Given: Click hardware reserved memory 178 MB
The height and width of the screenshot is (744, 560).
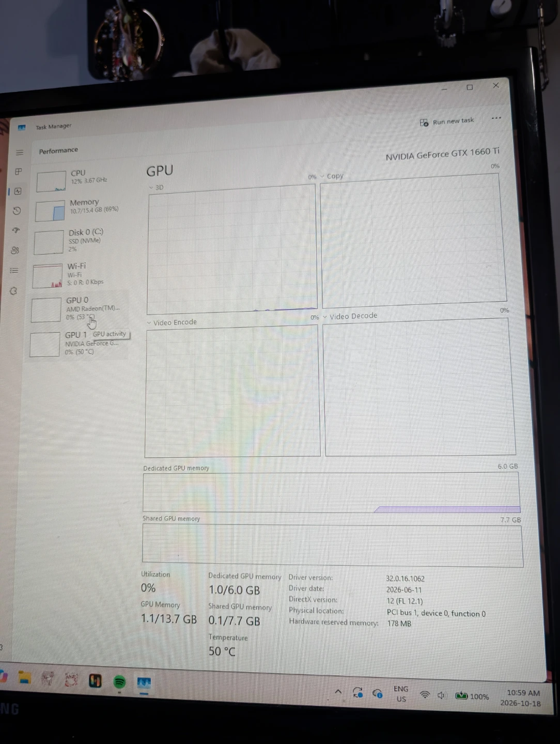Looking at the screenshot, I should pos(399,624).
